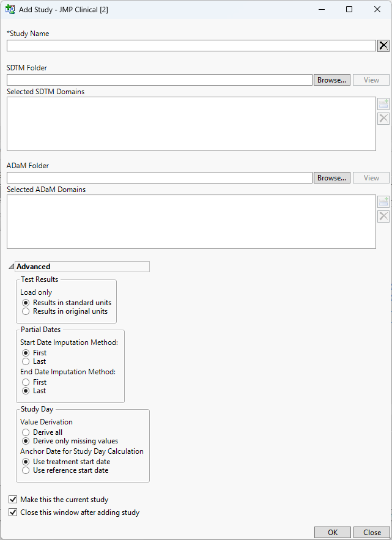
Task: Collapse the Advanced section
Action: 12,267
